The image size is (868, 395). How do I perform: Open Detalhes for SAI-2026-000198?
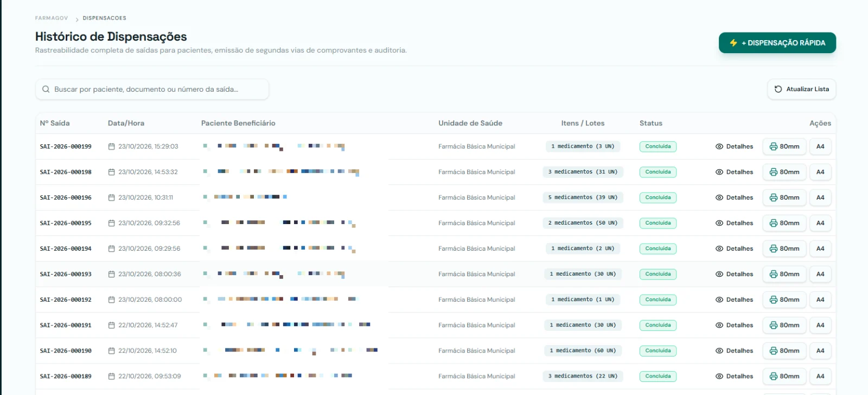click(x=734, y=172)
